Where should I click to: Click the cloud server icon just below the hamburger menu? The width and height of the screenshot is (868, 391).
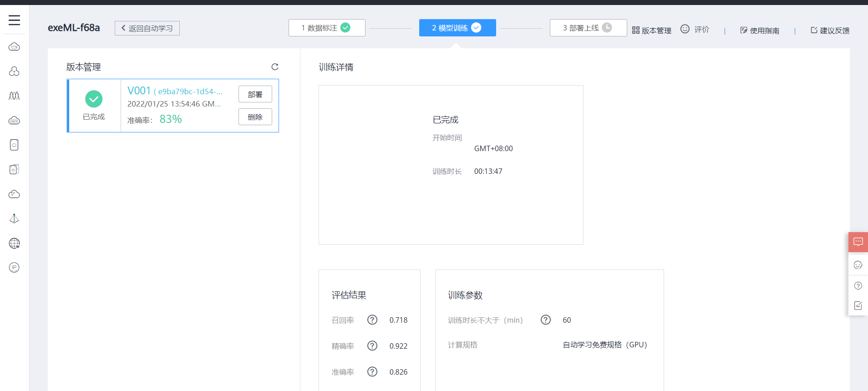click(14, 47)
